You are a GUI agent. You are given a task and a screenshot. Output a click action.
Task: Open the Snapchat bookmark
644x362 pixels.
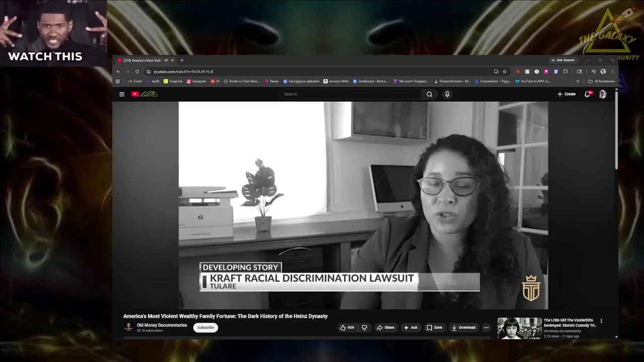[x=173, y=81]
